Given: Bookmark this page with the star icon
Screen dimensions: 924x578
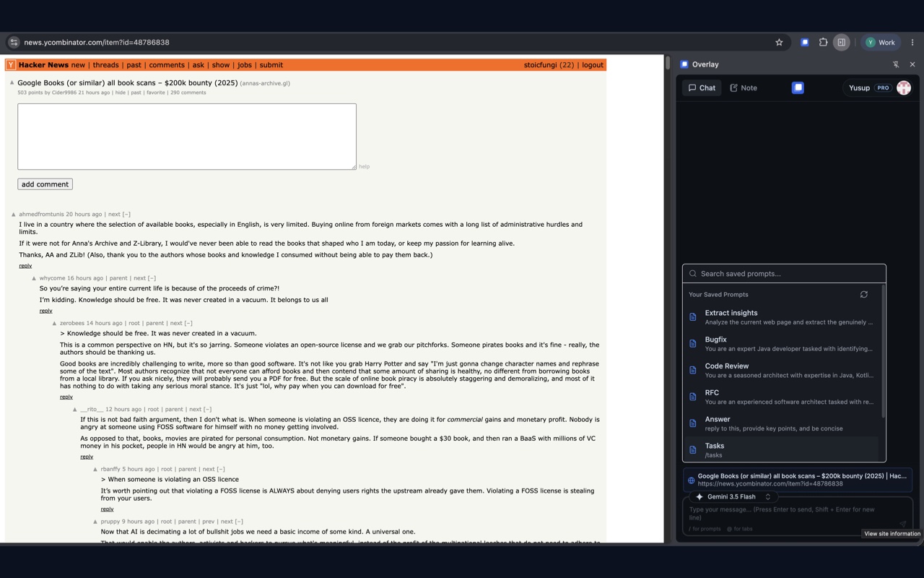Looking at the screenshot, I should [779, 43].
